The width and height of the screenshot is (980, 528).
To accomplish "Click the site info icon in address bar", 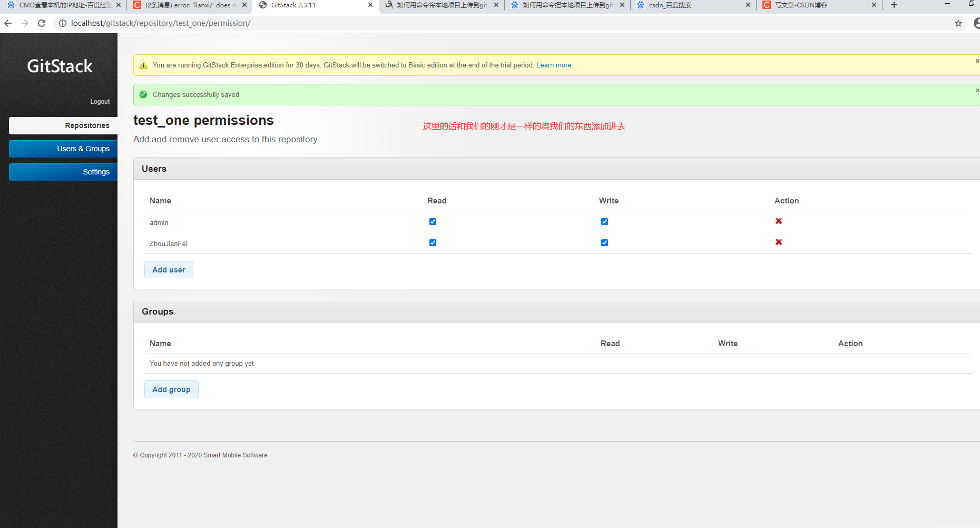I will pos(63,23).
